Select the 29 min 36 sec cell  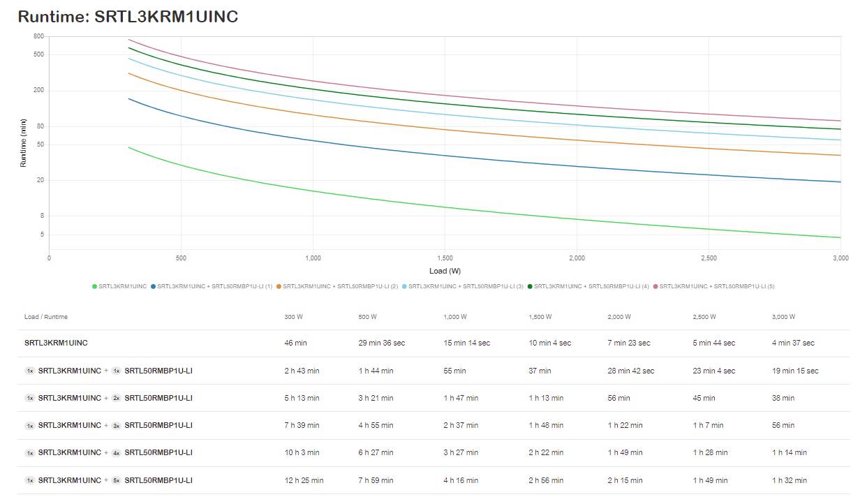coord(381,343)
